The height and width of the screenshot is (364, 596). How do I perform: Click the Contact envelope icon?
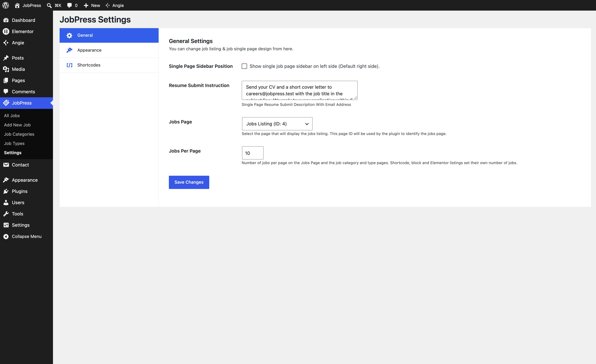6,165
